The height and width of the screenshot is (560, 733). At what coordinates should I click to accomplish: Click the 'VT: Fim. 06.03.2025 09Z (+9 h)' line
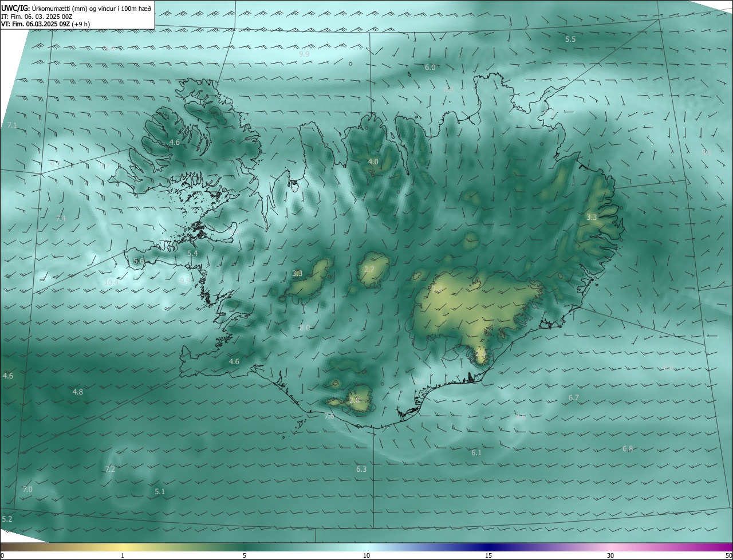(x=46, y=24)
